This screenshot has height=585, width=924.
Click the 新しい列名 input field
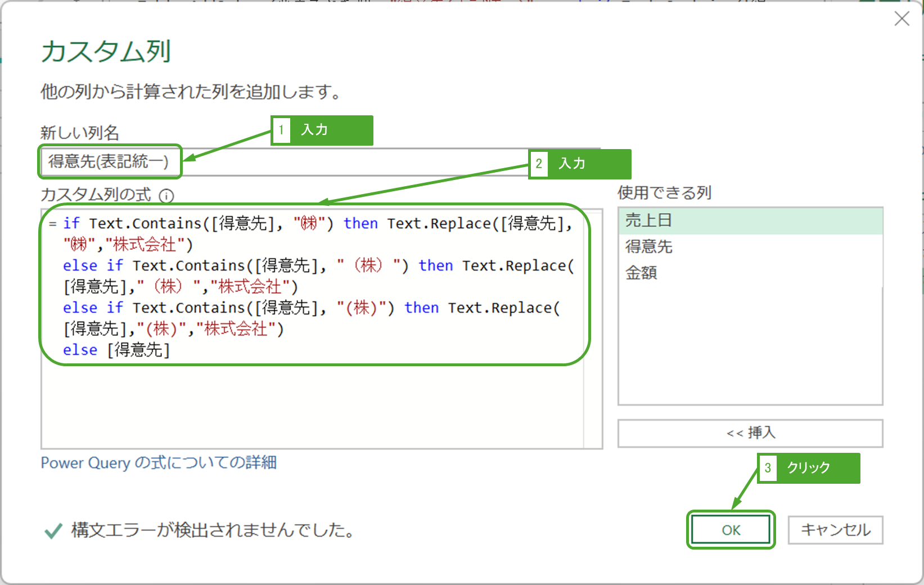321,162
